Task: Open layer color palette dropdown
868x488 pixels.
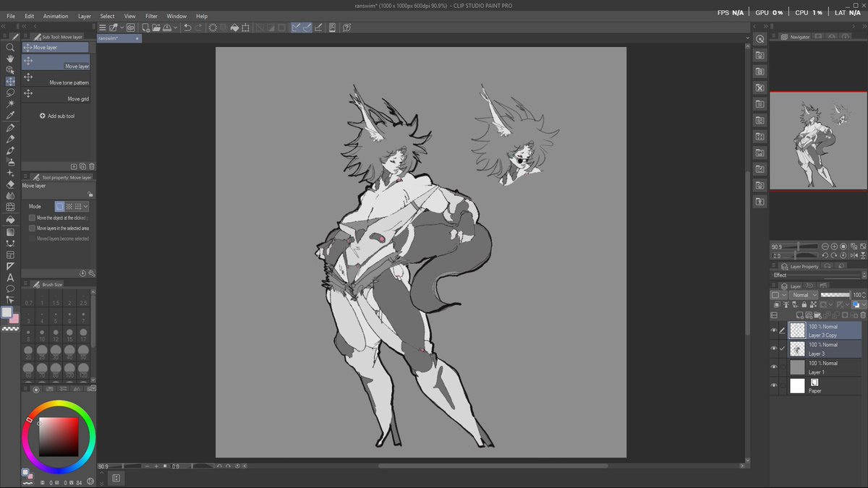Action: [x=864, y=304]
